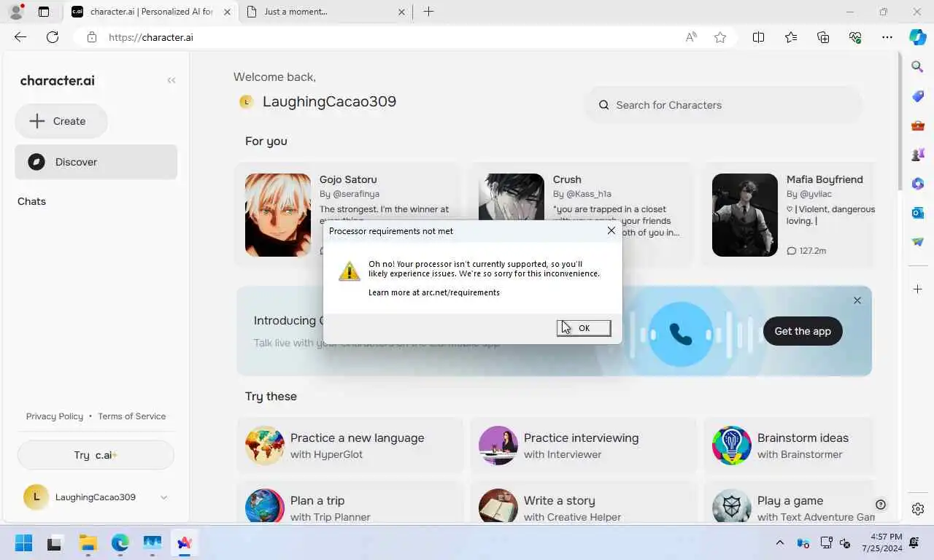Image resolution: width=934 pixels, height=560 pixels.
Task: Click the Get the app button
Action: click(x=803, y=331)
